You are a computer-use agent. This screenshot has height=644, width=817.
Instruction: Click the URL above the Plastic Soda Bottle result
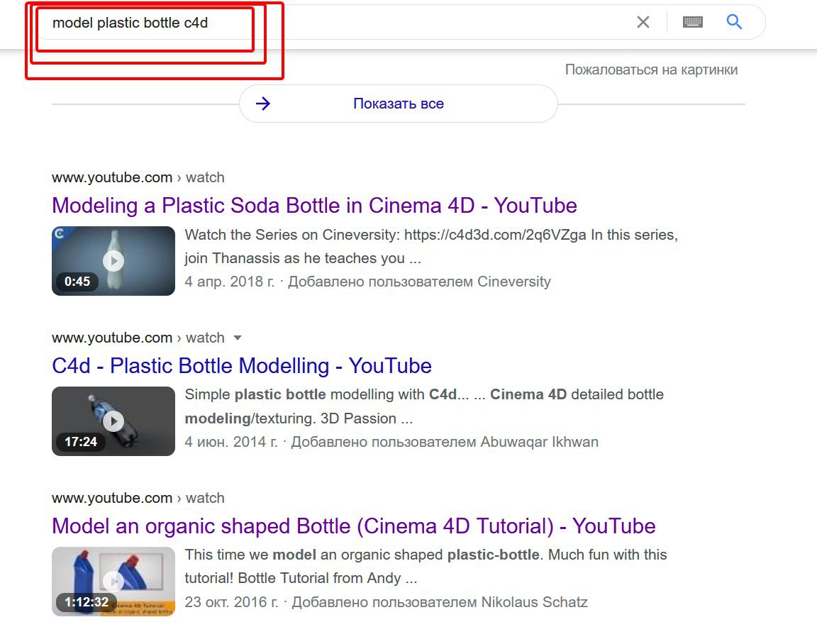tap(138, 178)
